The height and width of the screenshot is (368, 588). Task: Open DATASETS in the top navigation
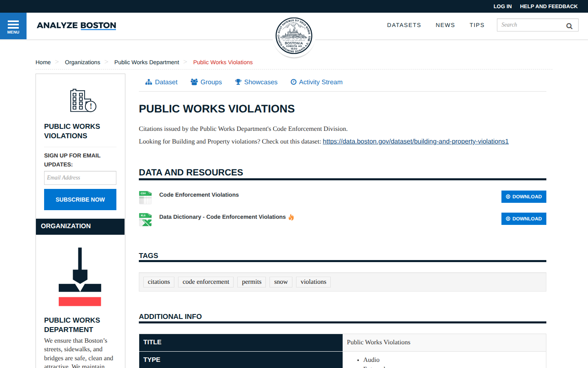point(404,25)
